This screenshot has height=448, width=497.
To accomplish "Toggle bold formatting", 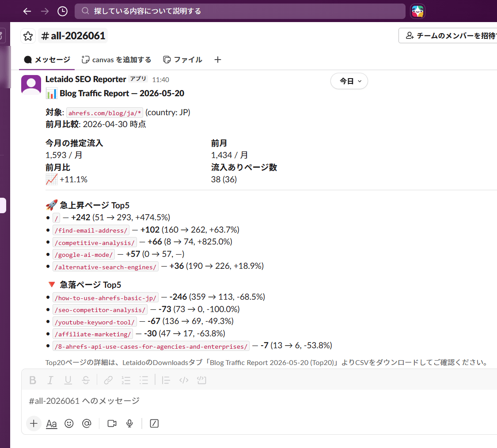I will coord(33,380).
